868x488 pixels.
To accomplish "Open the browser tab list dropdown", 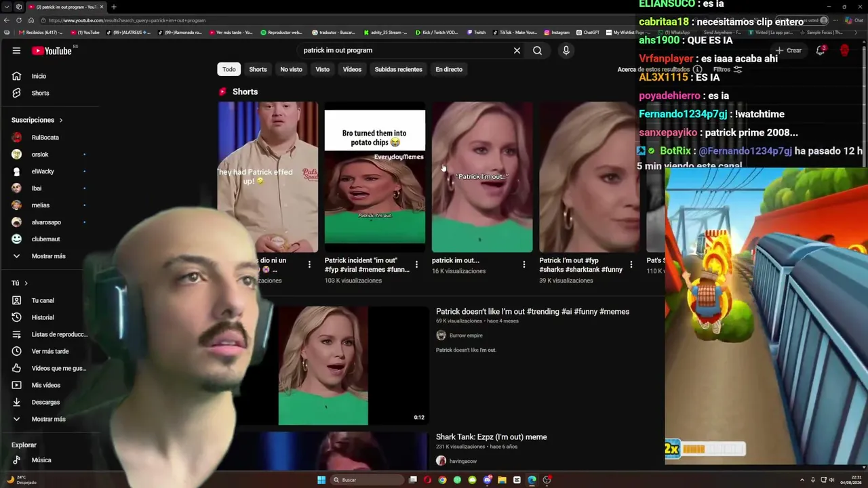I will [x=7, y=7].
